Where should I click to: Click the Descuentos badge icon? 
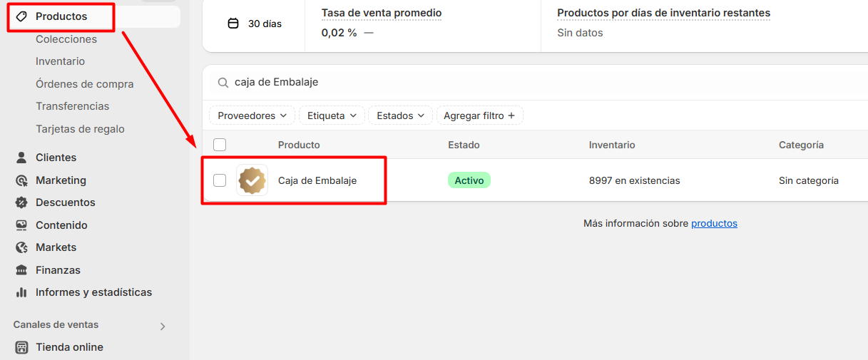(x=21, y=202)
